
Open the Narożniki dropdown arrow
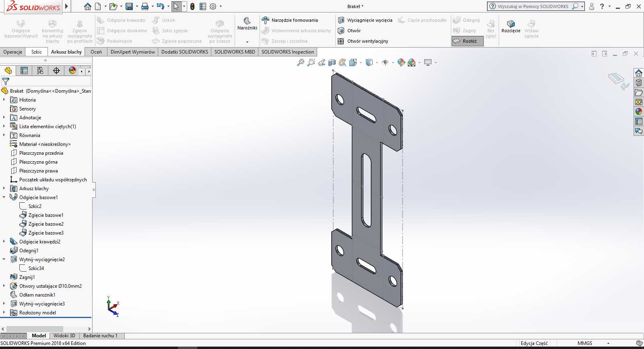[x=247, y=42]
